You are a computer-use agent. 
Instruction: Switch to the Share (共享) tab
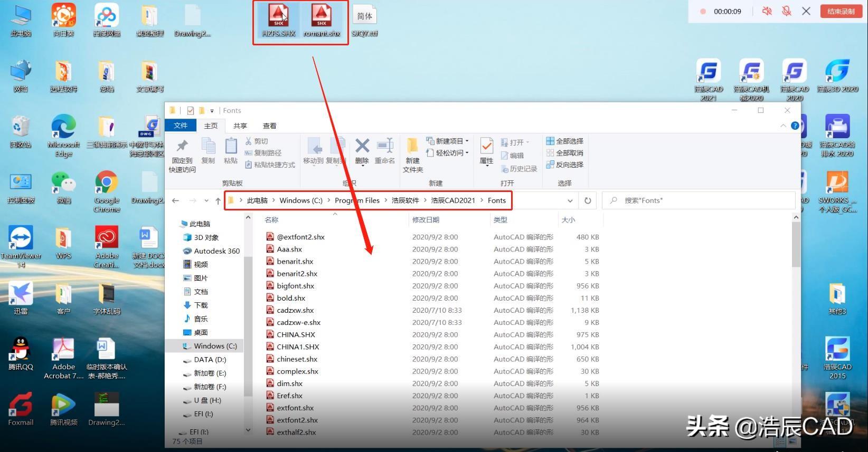240,126
